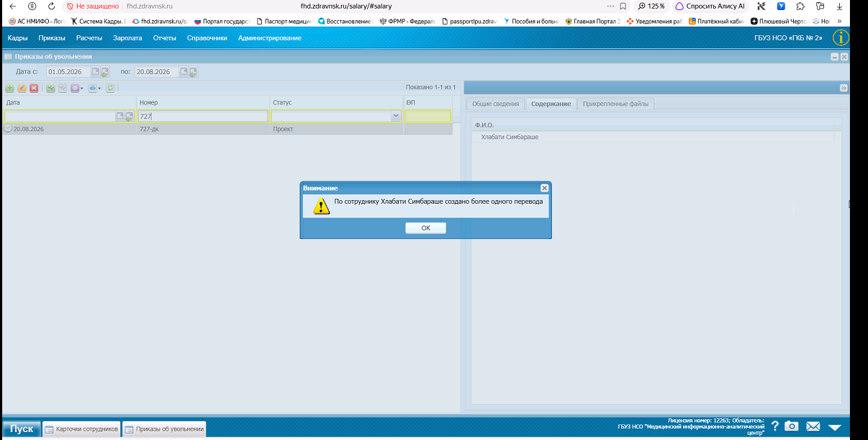Image resolution: width=868 pixels, height=440 pixels.
Task: Switch to Карточки сотрудников taskbar window
Action: coord(81,429)
